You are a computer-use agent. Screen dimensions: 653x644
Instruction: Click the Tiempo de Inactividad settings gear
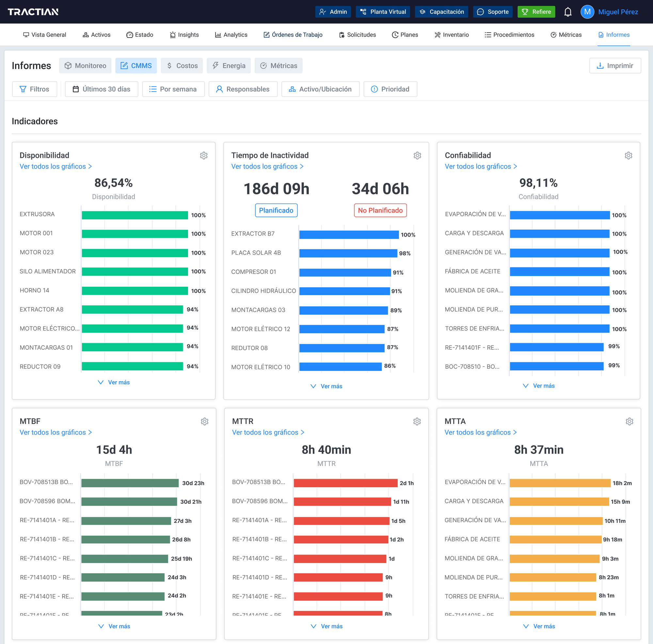417,155
